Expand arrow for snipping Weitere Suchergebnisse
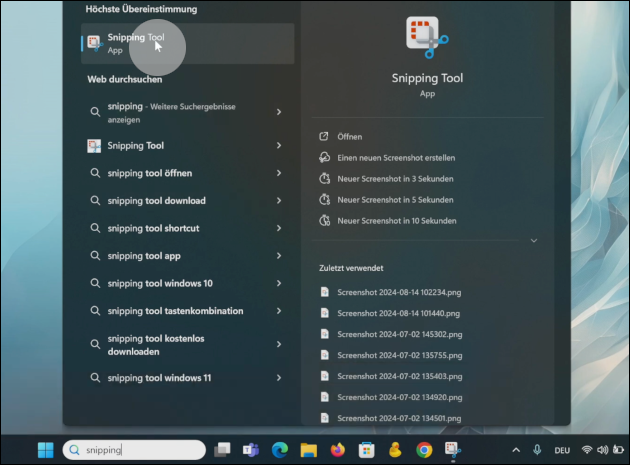Viewport: 630px width, 465px height. pos(279,112)
